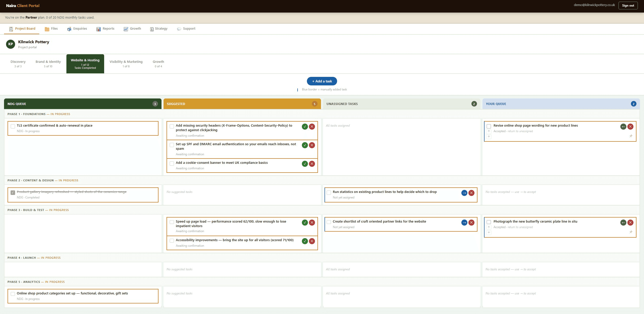Tick the 'Create shortlist' task checkbox
This screenshot has width=644, height=314.
pyautogui.click(x=329, y=222)
